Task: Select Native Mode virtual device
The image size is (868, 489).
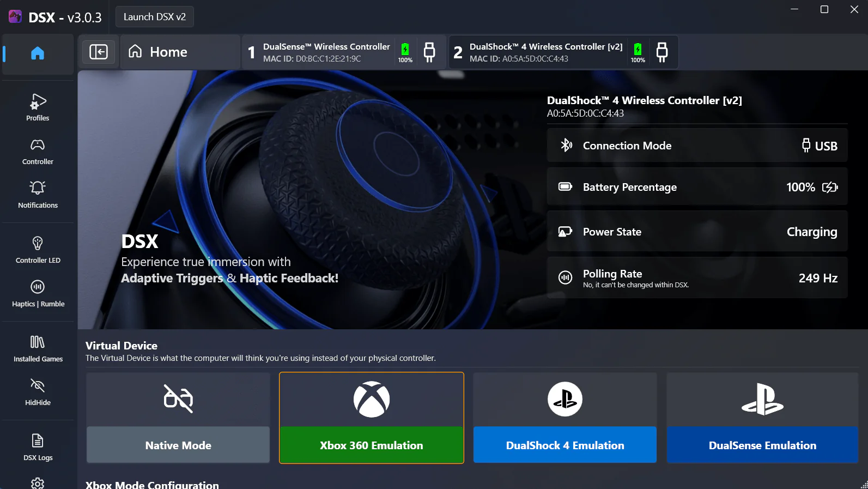Action: [x=178, y=418]
